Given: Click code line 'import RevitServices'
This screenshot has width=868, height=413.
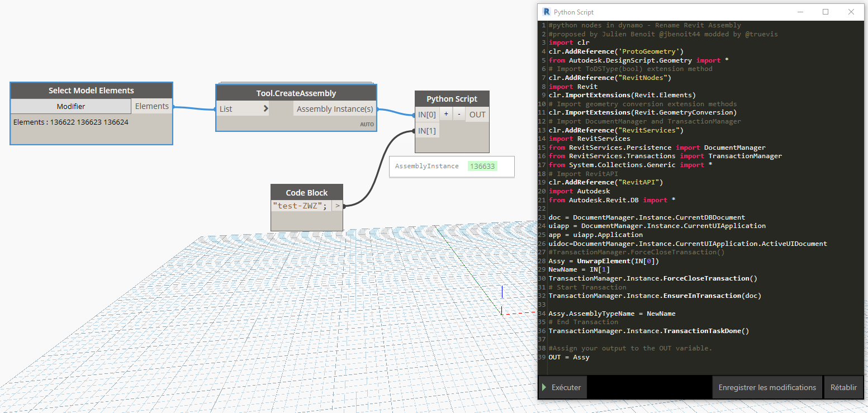Looking at the screenshot, I should (589, 139).
